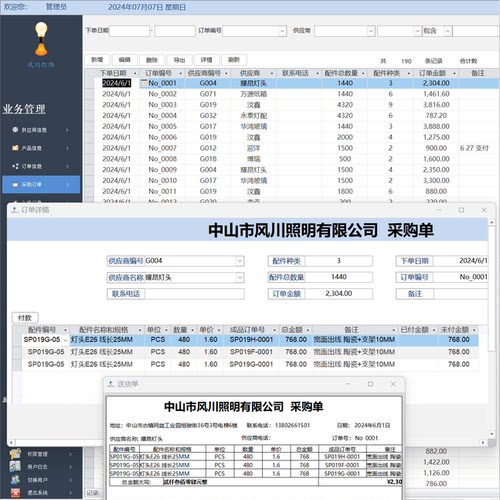Click the 下单日期 end date field
The image size is (500, 500).
click(175, 31)
